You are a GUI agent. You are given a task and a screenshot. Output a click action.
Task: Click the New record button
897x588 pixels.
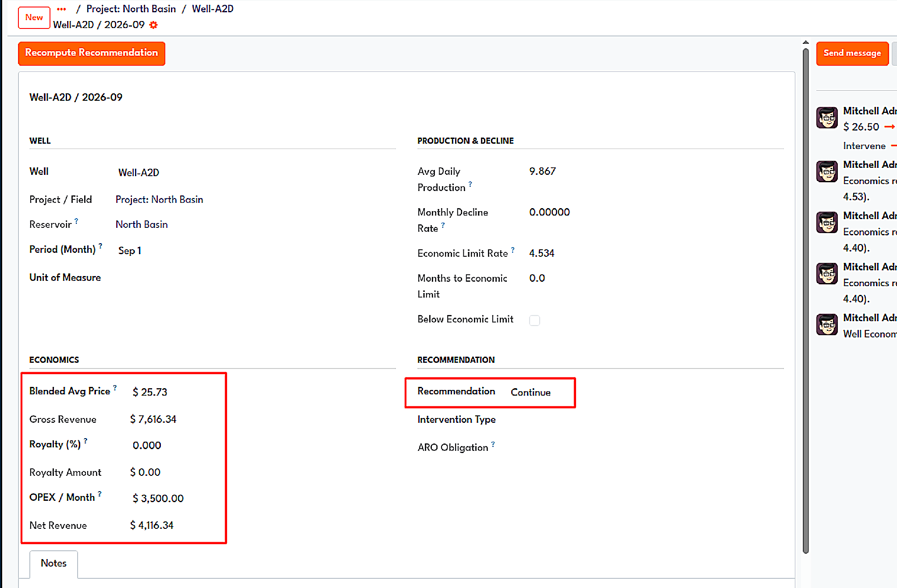(34, 18)
